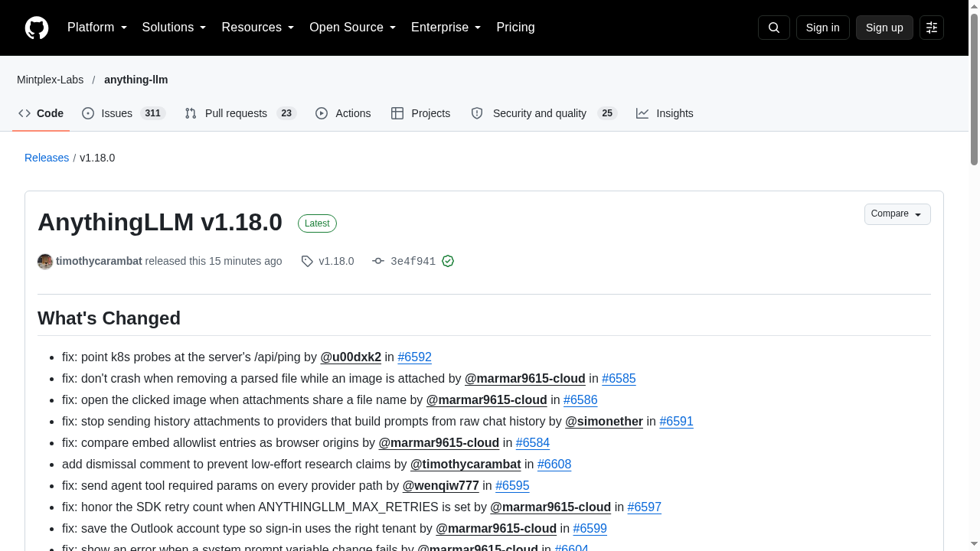
Task: Open pull request #6585
Action: tap(619, 379)
